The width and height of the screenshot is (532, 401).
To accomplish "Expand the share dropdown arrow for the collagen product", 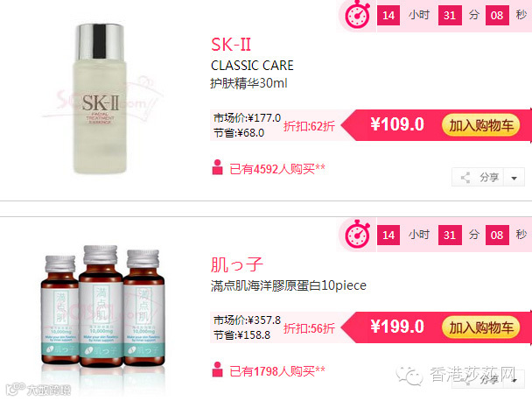I will tap(515, 380).
